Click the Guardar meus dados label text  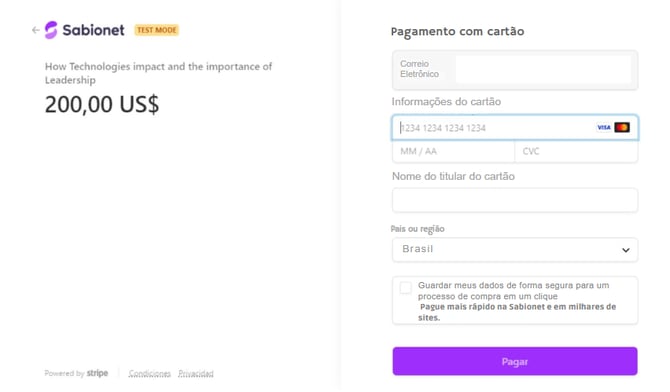[x=513, y=291]
